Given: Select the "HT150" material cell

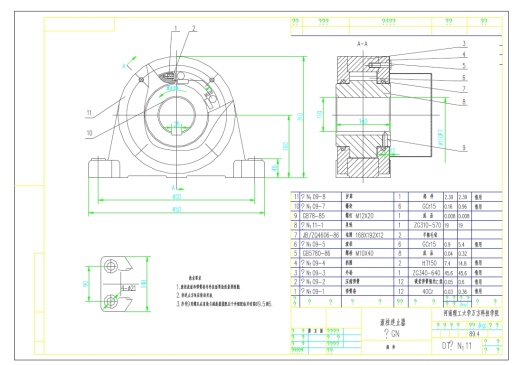Looking at the screenshot, I should [x=429, y=263].
